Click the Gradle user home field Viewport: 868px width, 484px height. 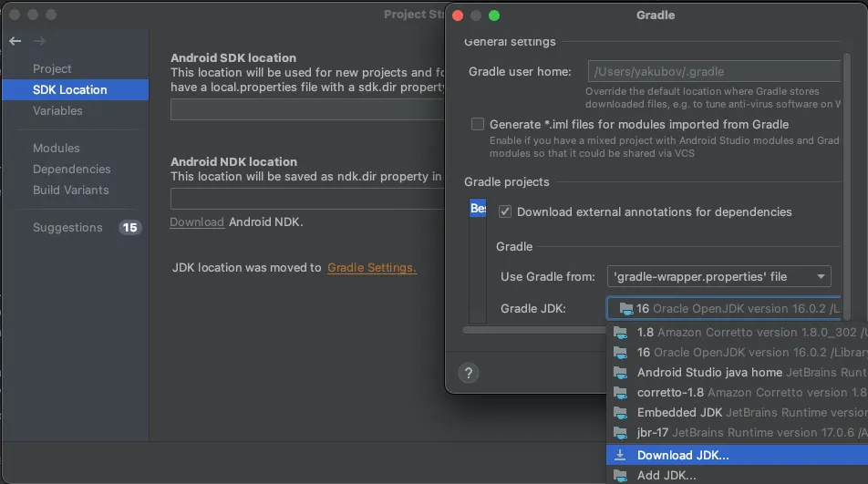coord(714,71)
